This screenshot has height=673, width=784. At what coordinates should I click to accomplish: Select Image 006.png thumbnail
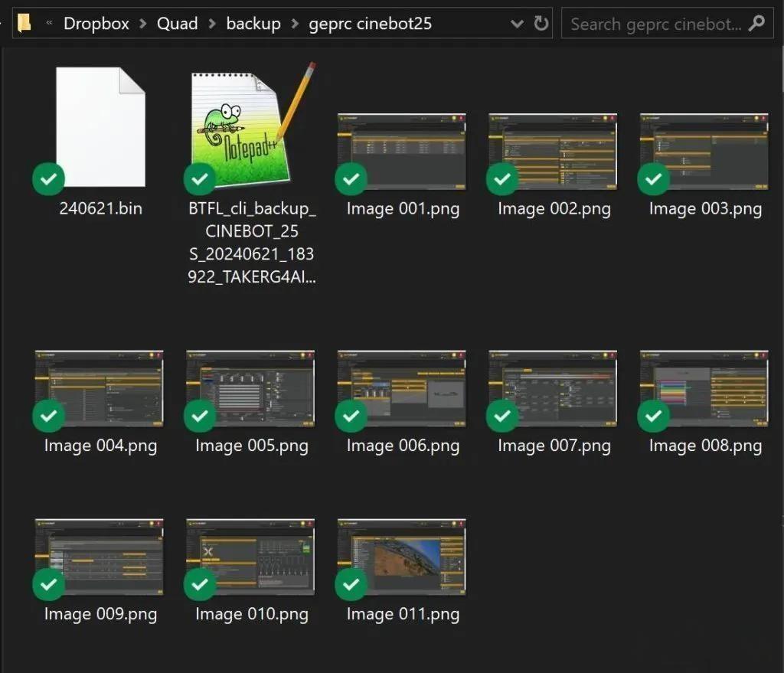click(402, 388)
